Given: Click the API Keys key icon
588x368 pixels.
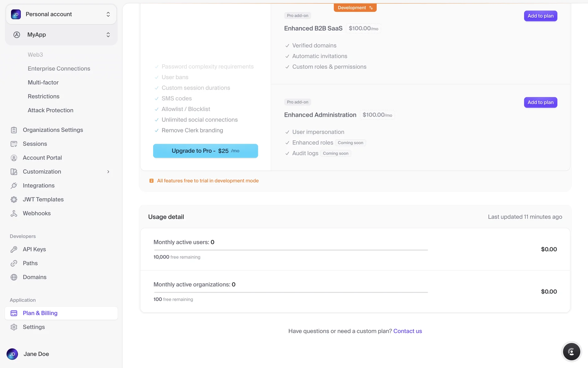Looking at the screenshot, I should click(x=14, y=249).
